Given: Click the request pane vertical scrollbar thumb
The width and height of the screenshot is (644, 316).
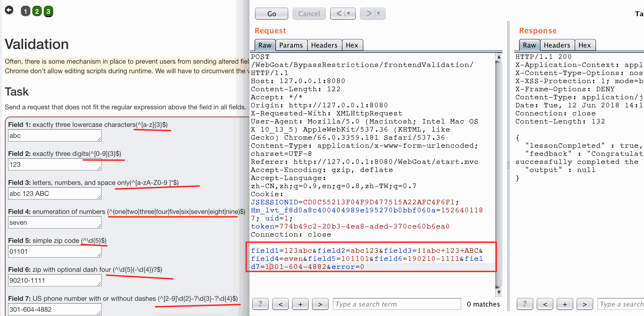Looking at the screenshot, I should pos(499,174).
